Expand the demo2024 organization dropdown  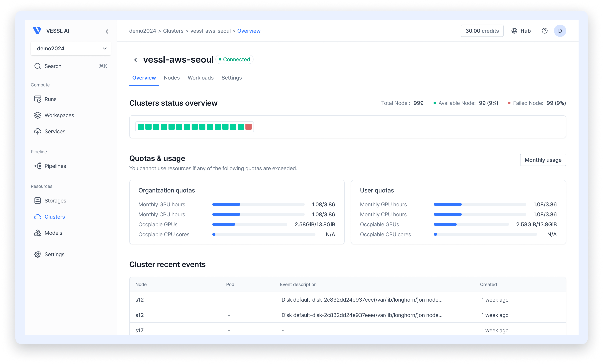click(70, 48)
